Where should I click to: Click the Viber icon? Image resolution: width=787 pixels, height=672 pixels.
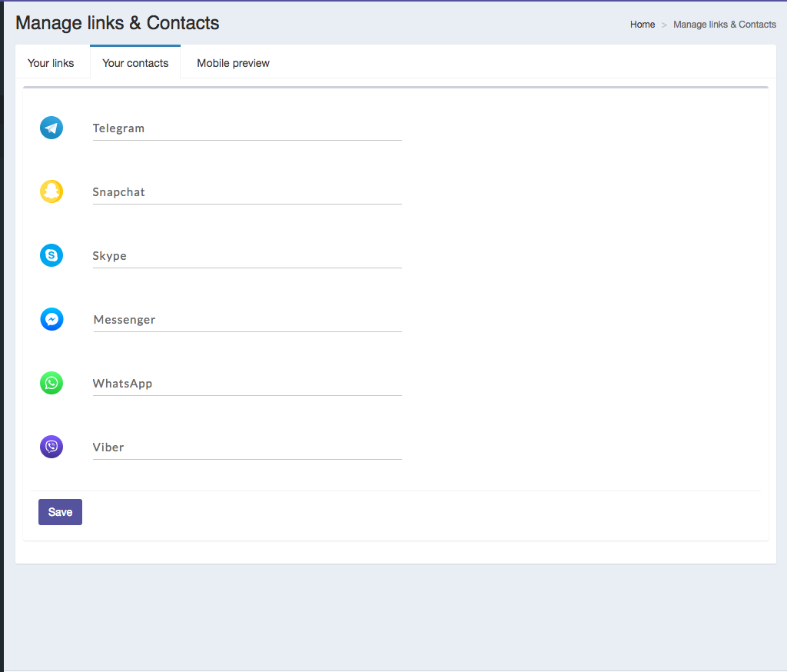pos(51,447)
